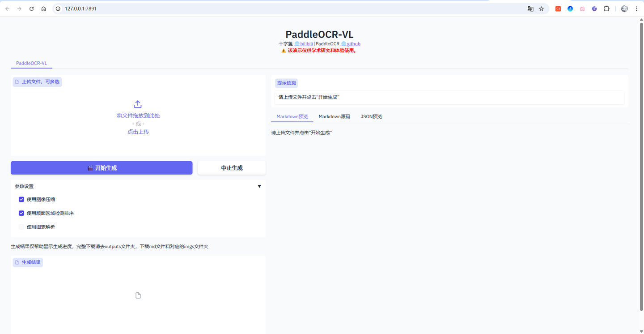Enable the 使用图表解析 checkbox
The width and height of the screenshot is (644, 334).
click(21, 227)
